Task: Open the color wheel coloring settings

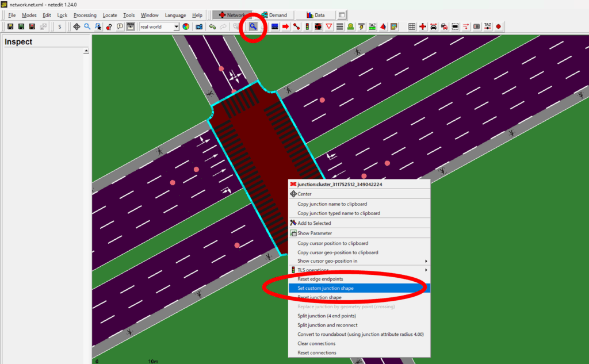Action: [186, 26]
